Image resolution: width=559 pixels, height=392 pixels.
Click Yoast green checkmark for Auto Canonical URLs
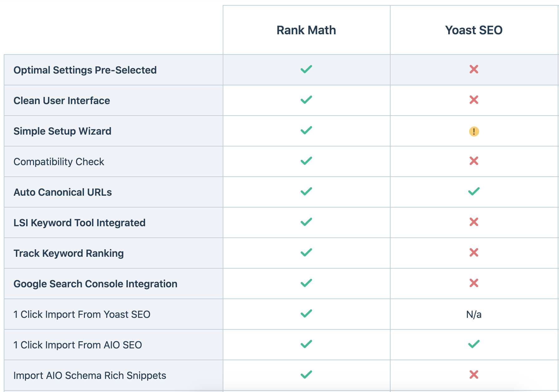(x=474, y=191)
